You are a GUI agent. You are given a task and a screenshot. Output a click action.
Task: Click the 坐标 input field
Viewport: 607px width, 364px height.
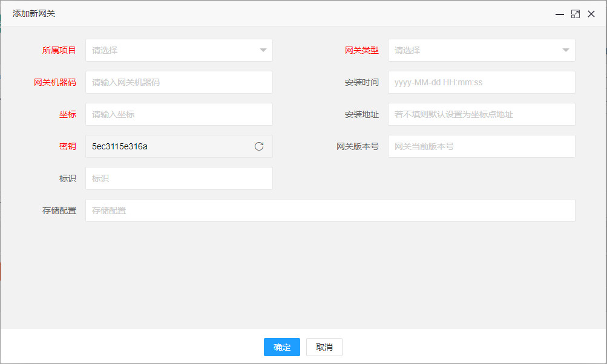(x=179, y=114)
